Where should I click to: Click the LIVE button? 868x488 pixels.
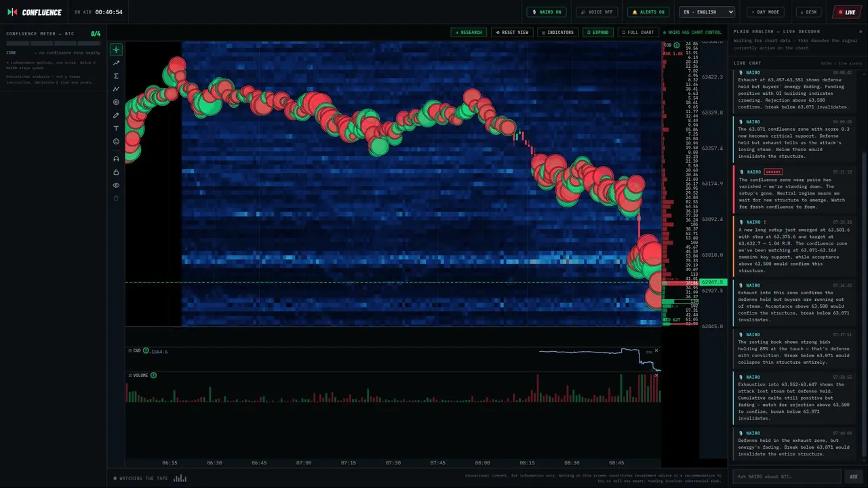pos(846,12)
